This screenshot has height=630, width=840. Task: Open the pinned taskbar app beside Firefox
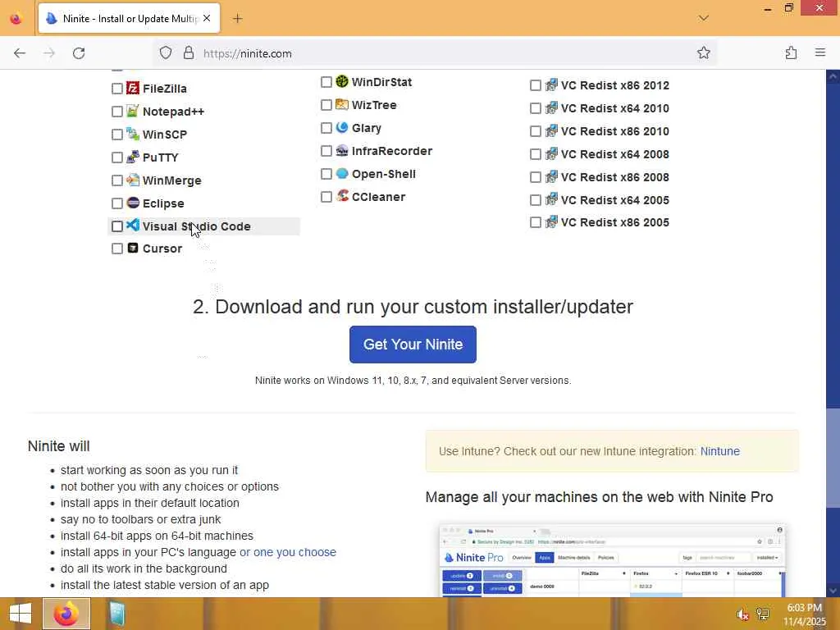pyautogui.click(x=116, y=614)
